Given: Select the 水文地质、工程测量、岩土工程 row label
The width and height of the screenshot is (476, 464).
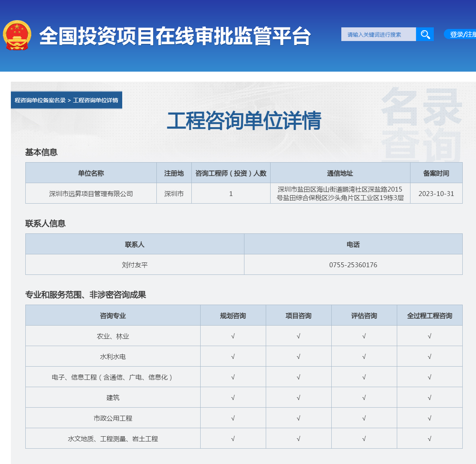Looking at the screenshot, I should click(113, 439).
